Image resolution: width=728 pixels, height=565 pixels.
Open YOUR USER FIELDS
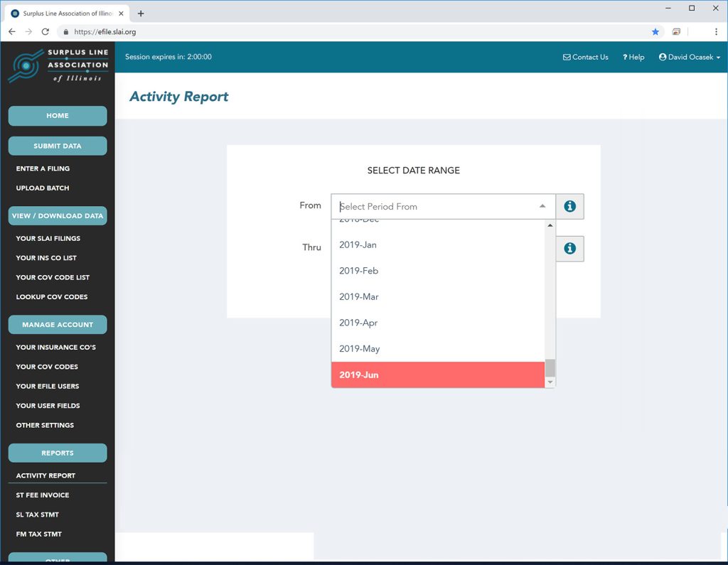tap(48, 406)
